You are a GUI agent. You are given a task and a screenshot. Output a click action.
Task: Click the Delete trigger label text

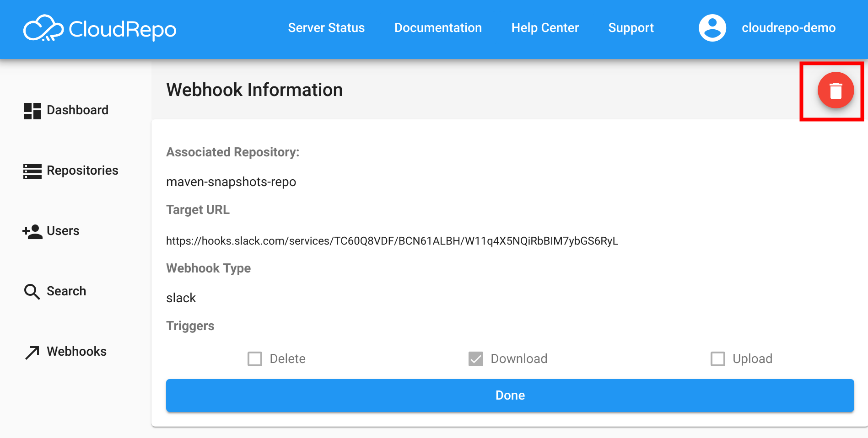click(287, 359)
